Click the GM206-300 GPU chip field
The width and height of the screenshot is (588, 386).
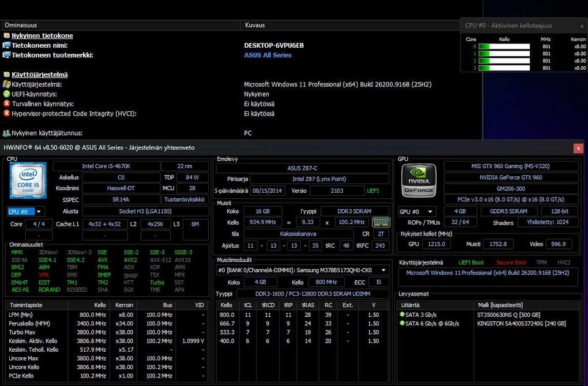point(510,188)
